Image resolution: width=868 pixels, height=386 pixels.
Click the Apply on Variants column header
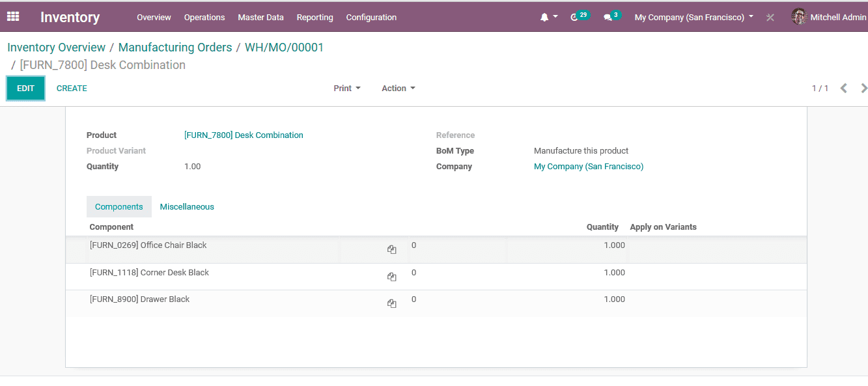point(663,227)
